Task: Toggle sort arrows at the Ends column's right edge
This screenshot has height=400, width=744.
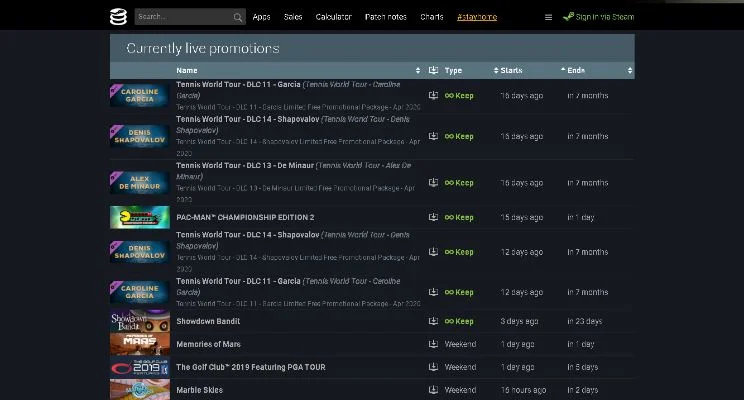Action: 630,70
